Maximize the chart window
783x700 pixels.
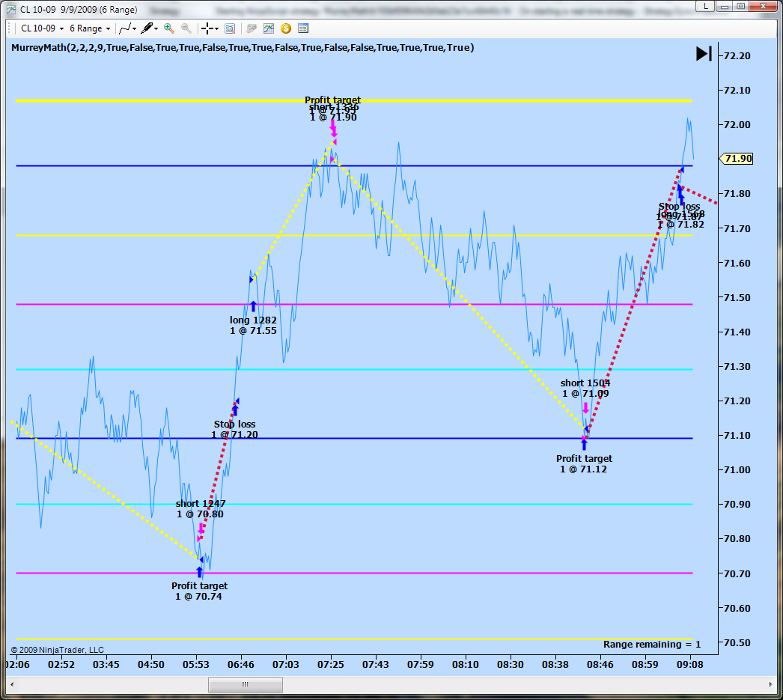741,6
